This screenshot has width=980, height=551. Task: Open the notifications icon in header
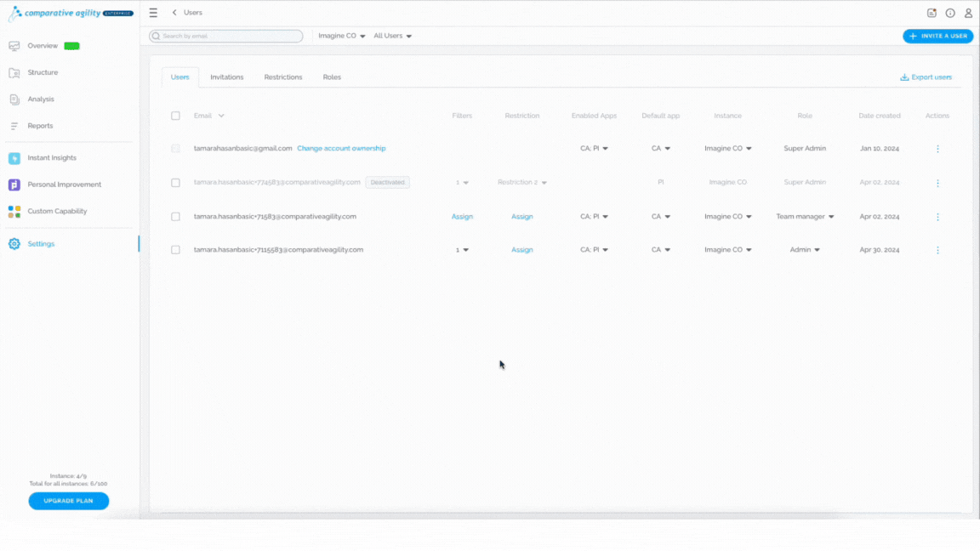tap(932, 13)
